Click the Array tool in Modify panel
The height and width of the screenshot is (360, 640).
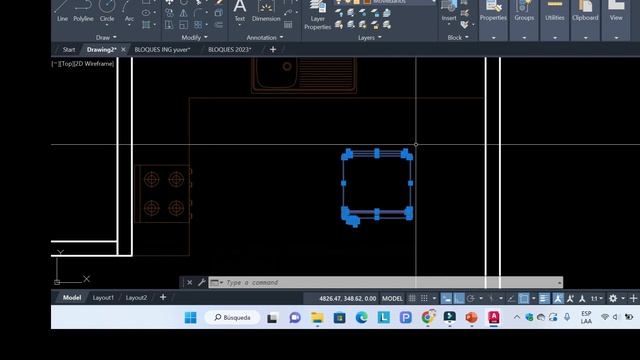click(198, 25)
